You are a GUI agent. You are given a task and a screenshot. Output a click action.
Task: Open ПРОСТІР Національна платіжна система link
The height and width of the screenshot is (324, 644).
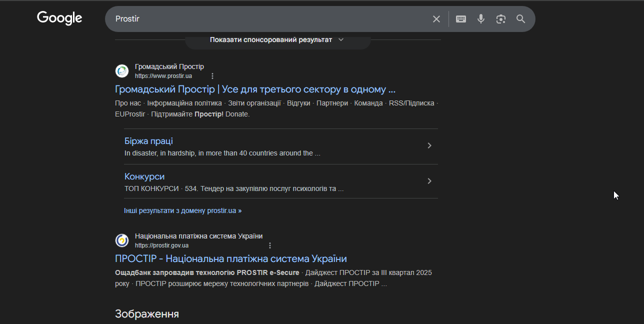click(231, 259)
